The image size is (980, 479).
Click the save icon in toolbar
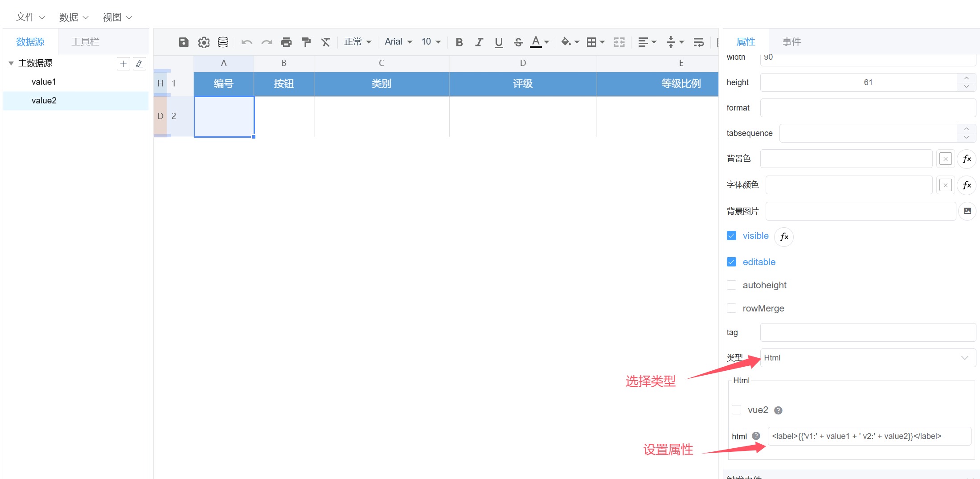click(x=184, y=42)
